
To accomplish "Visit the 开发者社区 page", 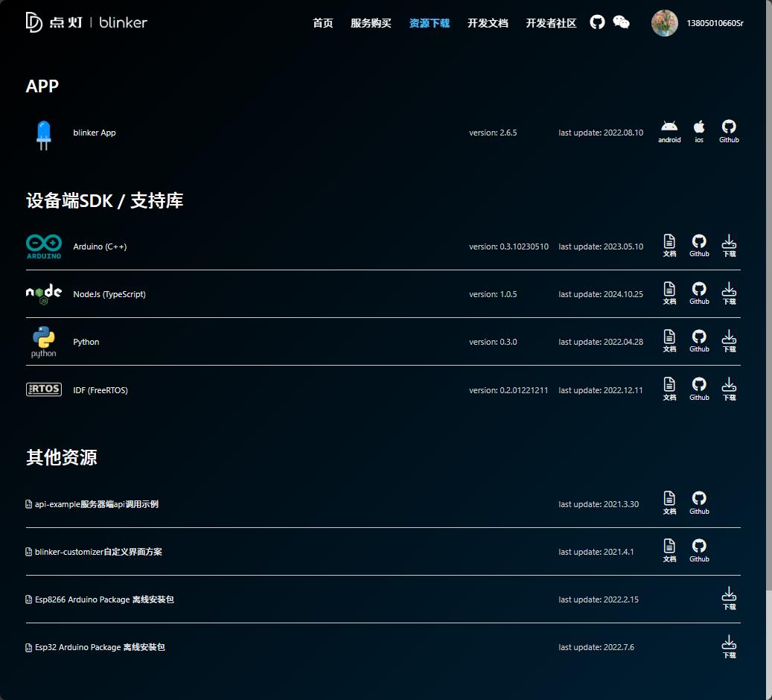I will [551, 23].
